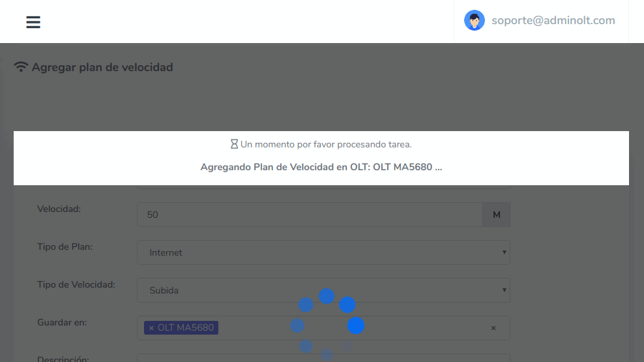Click the Tipo de Velocidad label
Image resolution: width=644 pixels, height=362 pixels.
(x=76, y=285)
